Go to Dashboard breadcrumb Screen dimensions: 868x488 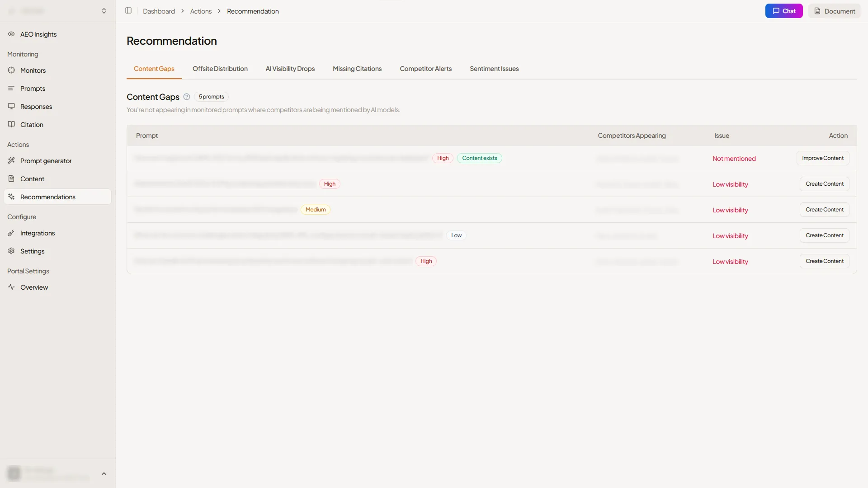(159, 11)
